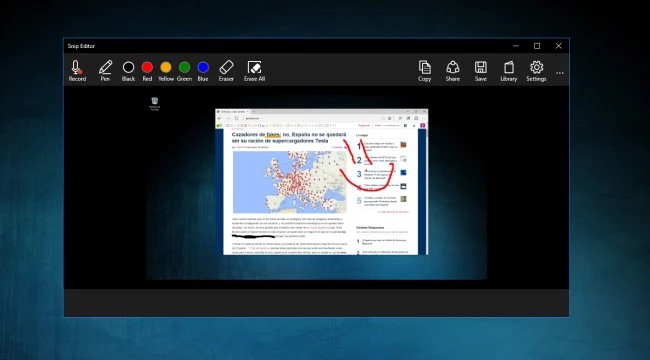Screen dimensions: 650x360
Task: Open the Share option
Action: click(453, 71)
